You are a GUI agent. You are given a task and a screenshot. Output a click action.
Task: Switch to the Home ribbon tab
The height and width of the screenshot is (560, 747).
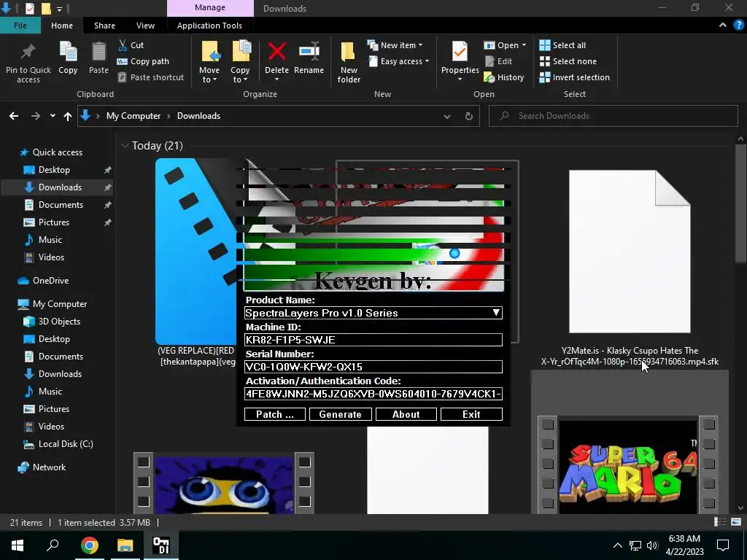coord(62,26)
